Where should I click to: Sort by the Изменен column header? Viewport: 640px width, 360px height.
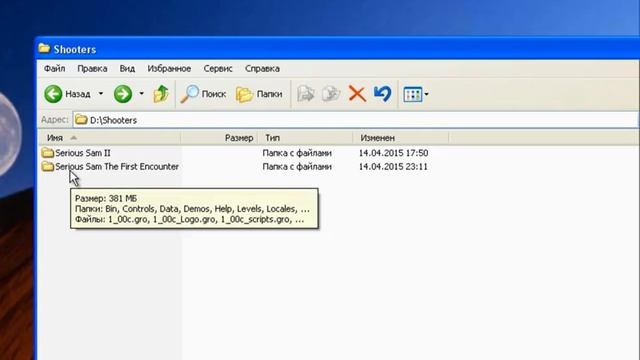pyautogui.click(x=401, y=138)
